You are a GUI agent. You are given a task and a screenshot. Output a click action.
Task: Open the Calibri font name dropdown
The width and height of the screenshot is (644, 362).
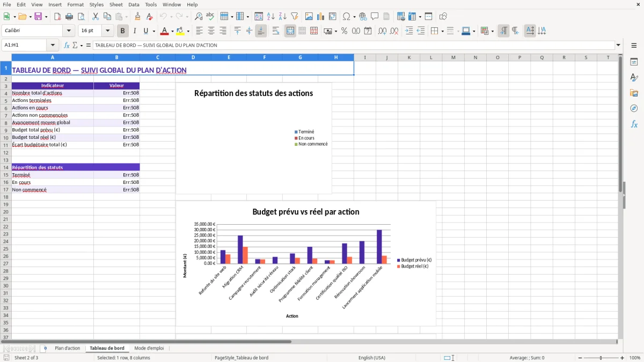click(69, 31)
